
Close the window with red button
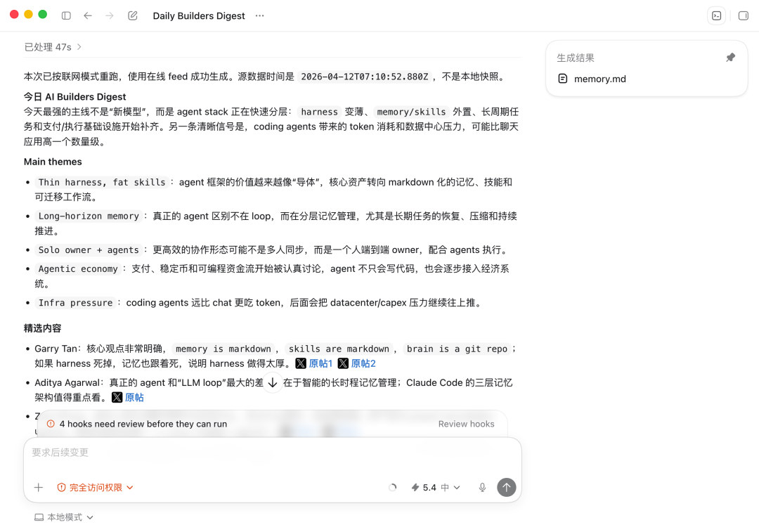pyautogui.click(x=14, y=15)
